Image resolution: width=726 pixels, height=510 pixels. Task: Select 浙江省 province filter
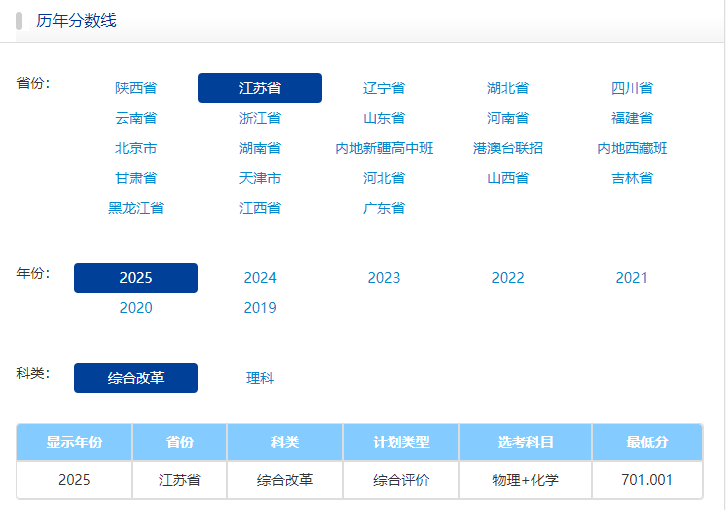[x=260, y=118]
